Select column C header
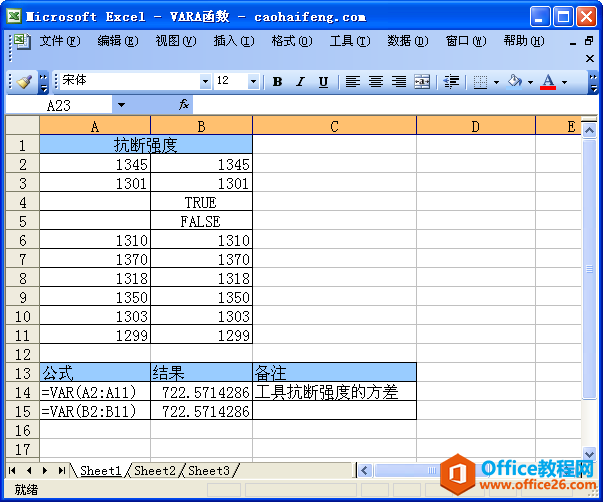The image size is (603, 502). pos(334,126)
